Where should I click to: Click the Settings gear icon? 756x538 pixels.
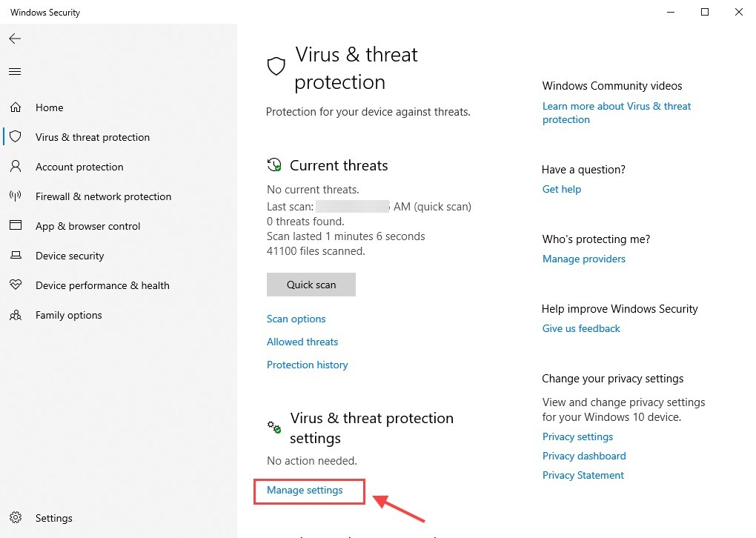pos(15,518)
